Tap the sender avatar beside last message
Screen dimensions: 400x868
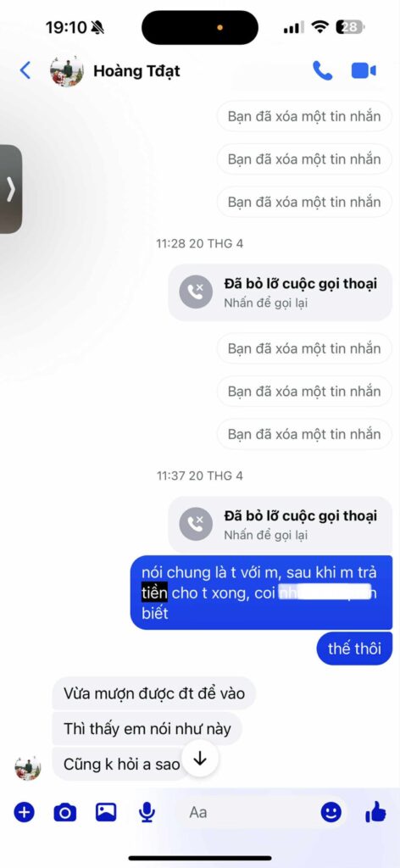[x=28, y=768]
